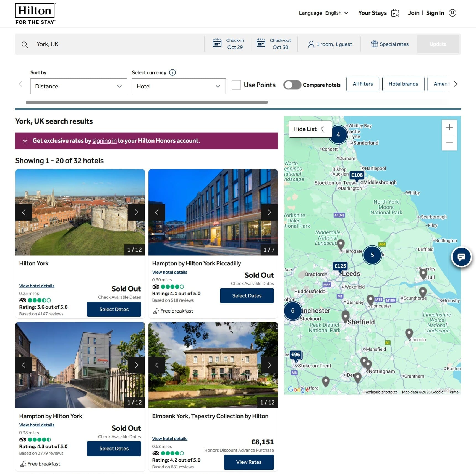476x474 pixels.
Task: Open the Hotel brands filter
Action: point(403,84)
